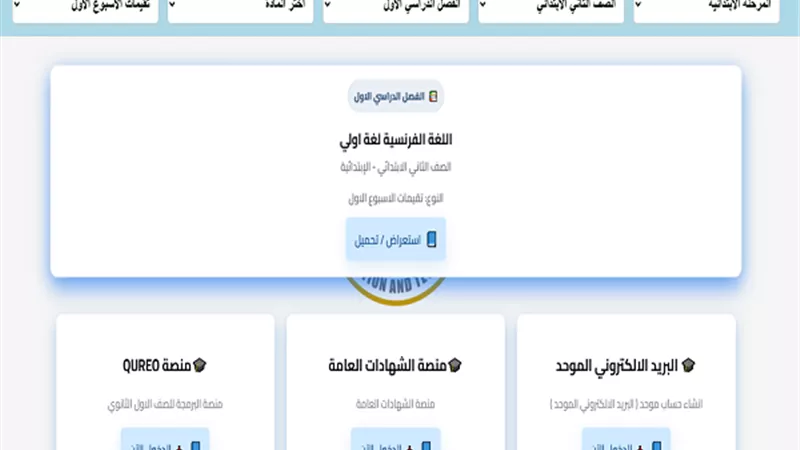
Task: Click the الفصل الدراسي الاول badge
Action: click(396, 96)
